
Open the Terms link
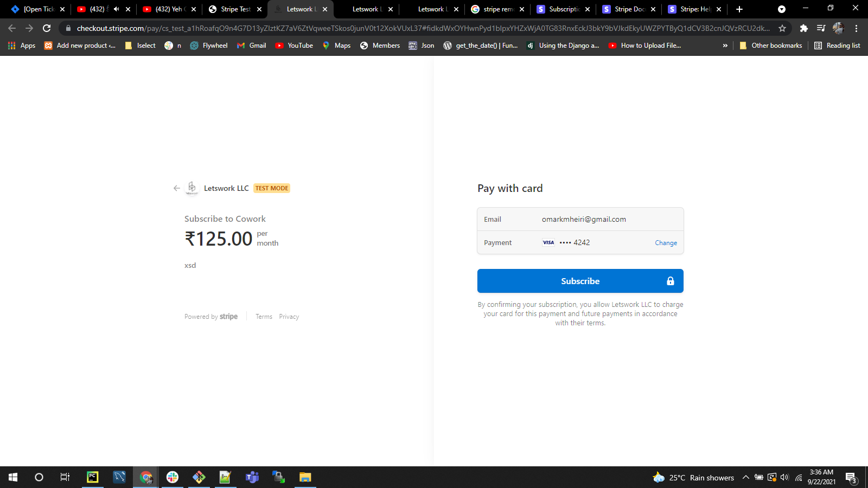tap(264, 317)
